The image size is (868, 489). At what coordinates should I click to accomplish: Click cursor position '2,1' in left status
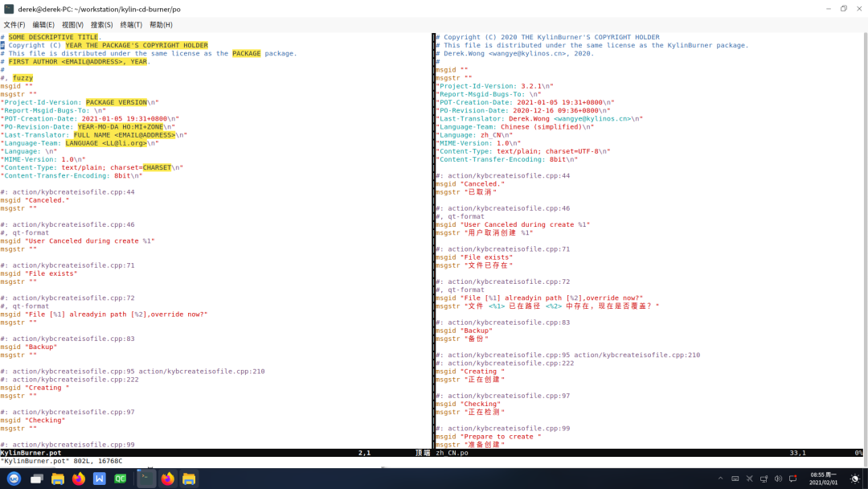tap(364, 453)
